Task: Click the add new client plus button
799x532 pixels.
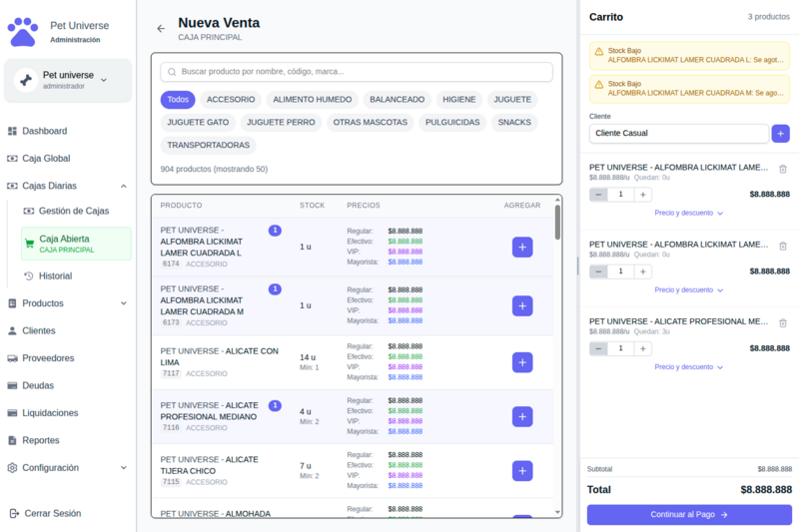Action: pos(780,133)
